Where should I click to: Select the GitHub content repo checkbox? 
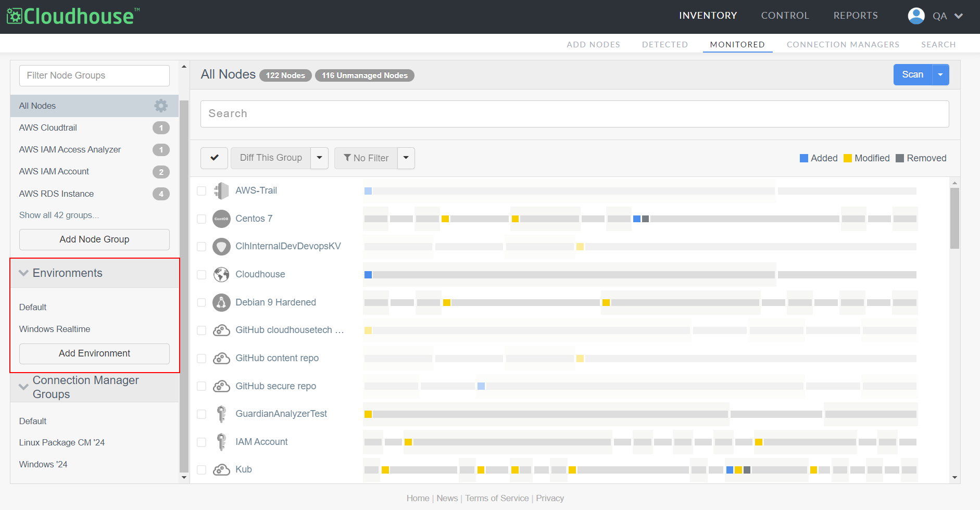202,359
